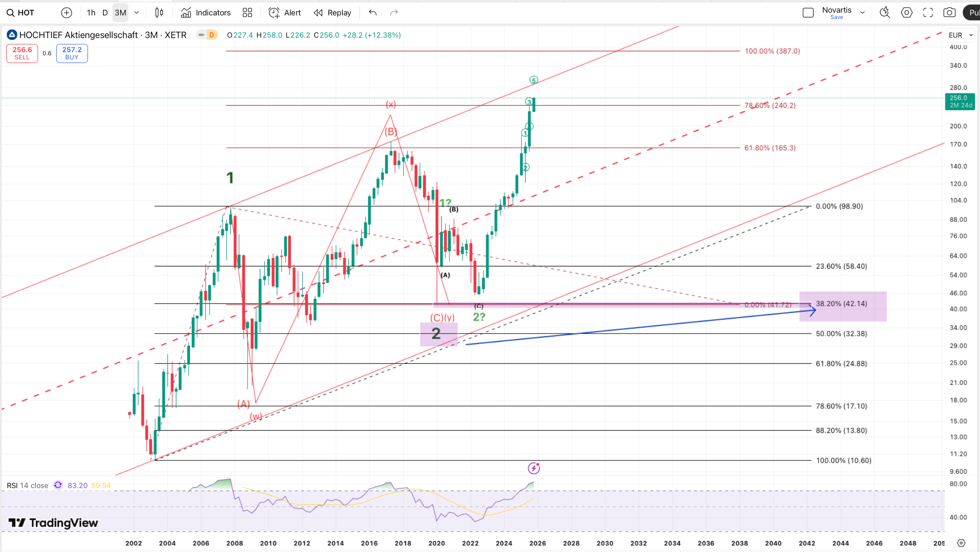980x552 pixels.
Task: Click the 257.2 BUY button
Action: point(72,53)
